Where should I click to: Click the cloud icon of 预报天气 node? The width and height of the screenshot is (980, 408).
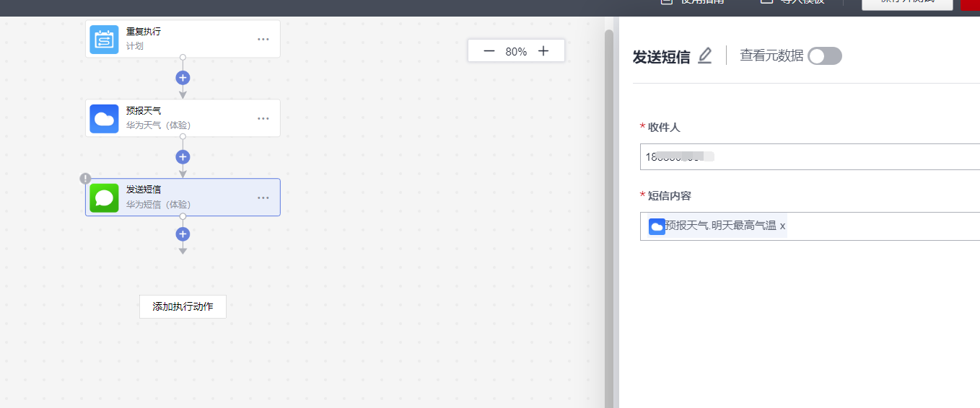coord(104,118)
